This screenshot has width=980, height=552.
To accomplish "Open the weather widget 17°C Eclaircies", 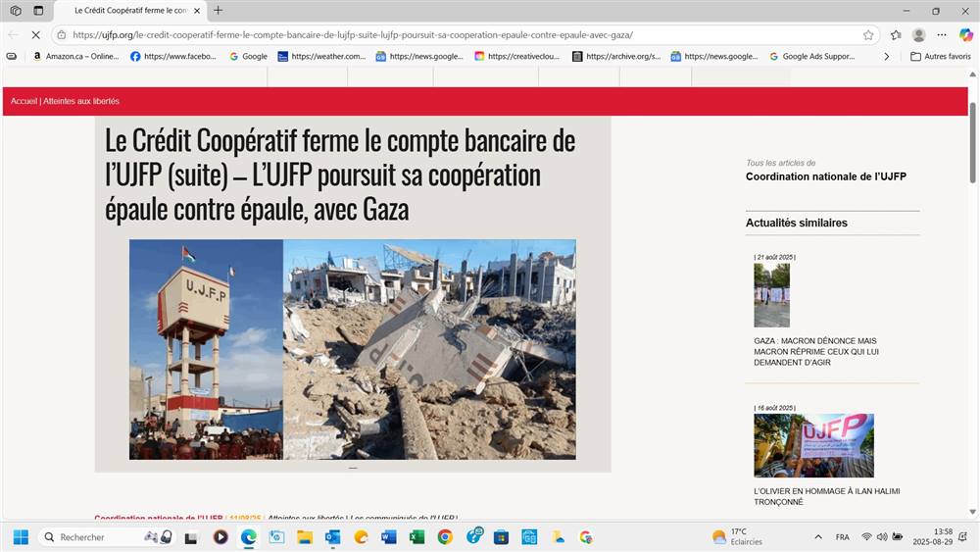I will 738,537.
